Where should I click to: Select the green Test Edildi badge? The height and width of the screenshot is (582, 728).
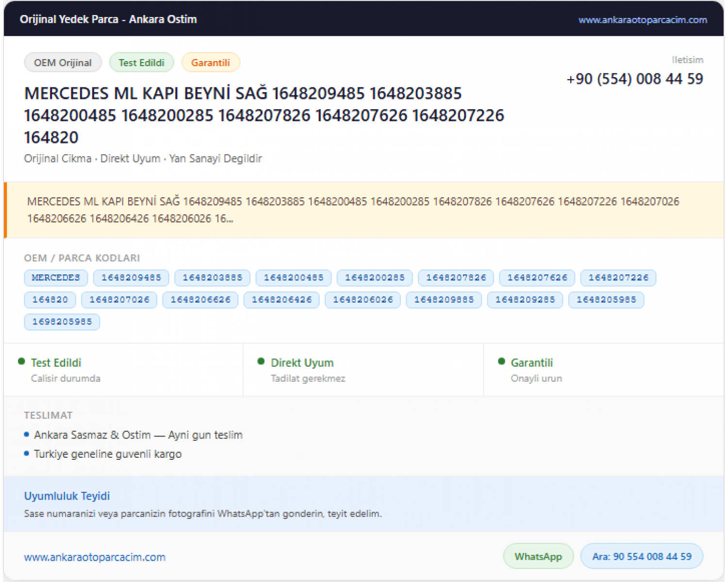click(142, 63)
